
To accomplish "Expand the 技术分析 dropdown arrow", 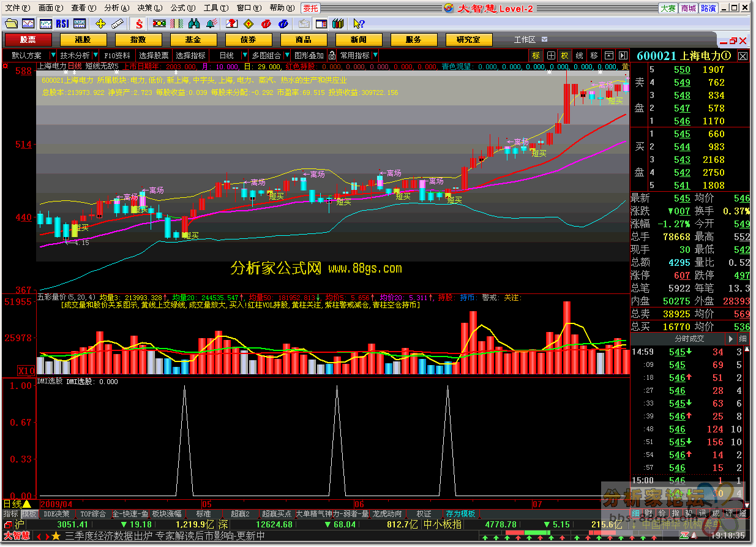I will [x=96, y=55].
